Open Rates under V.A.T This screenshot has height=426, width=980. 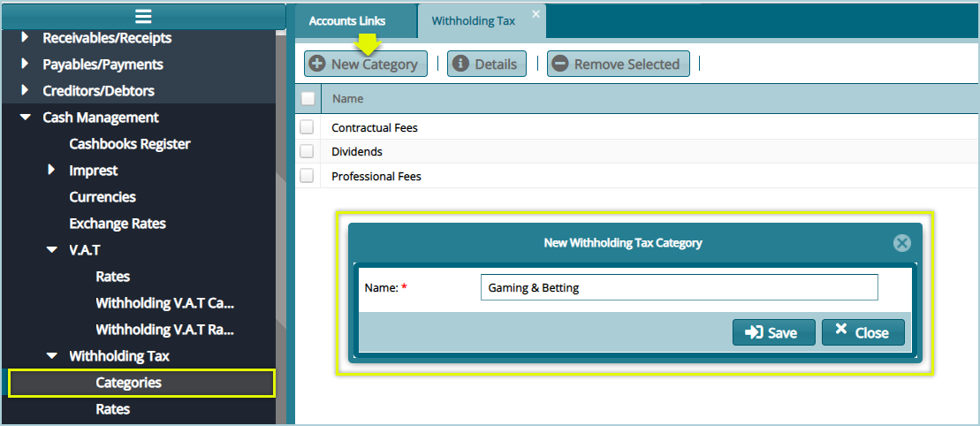(112, 277)
